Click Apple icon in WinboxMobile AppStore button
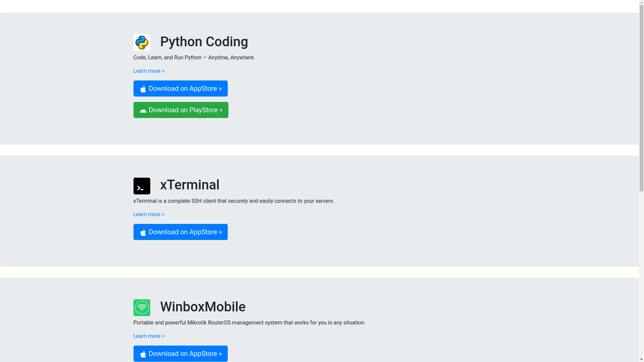Screen dimensions: 644x362 click(143, 354)
